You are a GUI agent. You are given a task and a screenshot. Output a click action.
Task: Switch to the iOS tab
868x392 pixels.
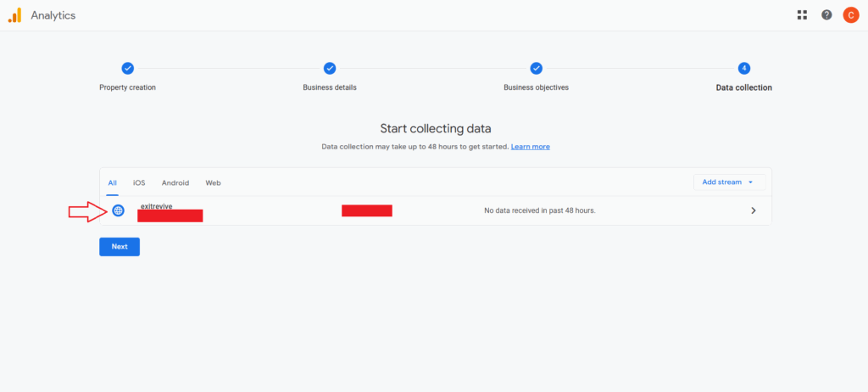click(139, 182)
